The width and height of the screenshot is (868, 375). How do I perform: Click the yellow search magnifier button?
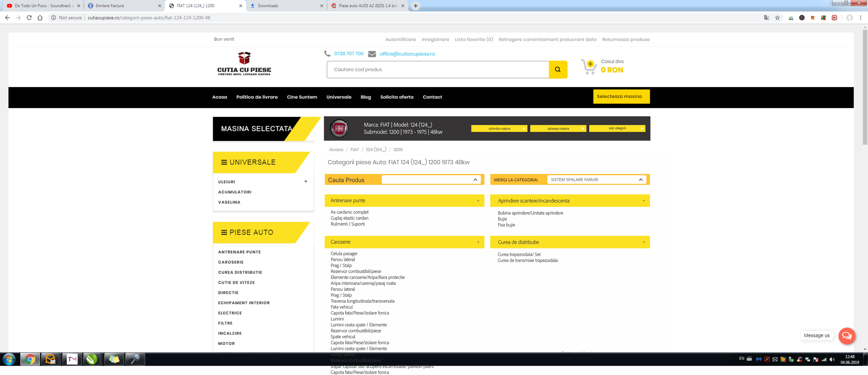coord(558,70)
